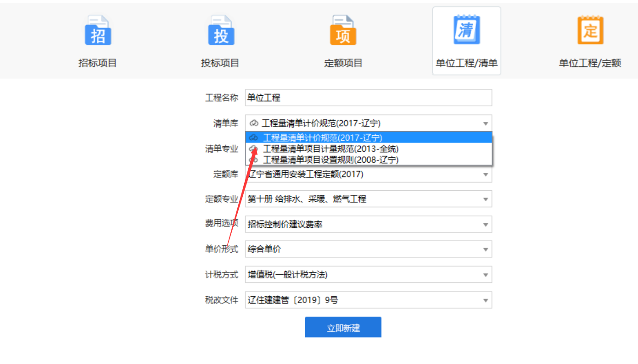Click the 清单库 label
This screenshot has height=364, width=638.
226,123
